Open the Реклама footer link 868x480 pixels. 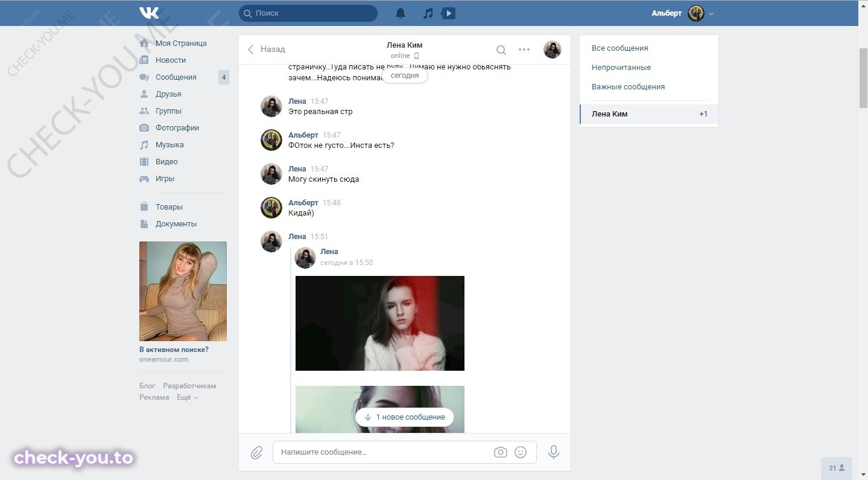pyautogui.click(x=154, y=397)
